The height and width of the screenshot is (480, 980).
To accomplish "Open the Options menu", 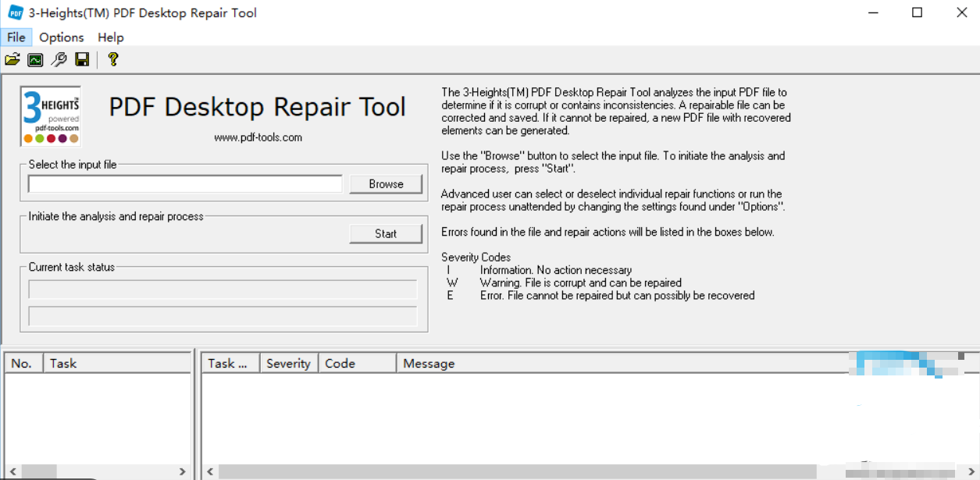I will (x=61, y=37).
